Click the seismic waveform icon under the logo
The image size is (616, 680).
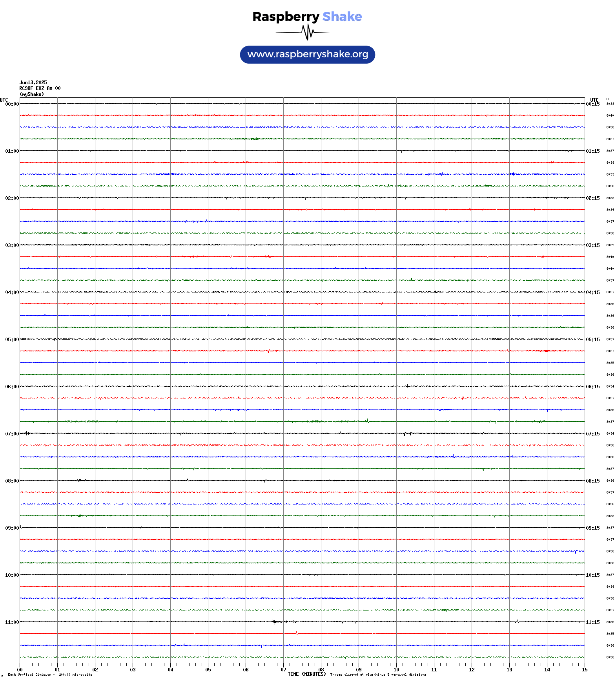pos(307,32)
